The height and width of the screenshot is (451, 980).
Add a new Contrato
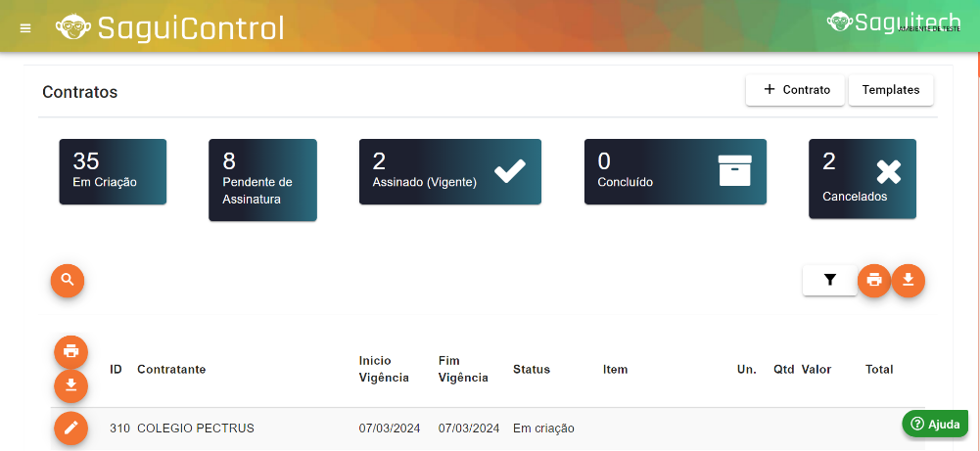coord(796,90)
